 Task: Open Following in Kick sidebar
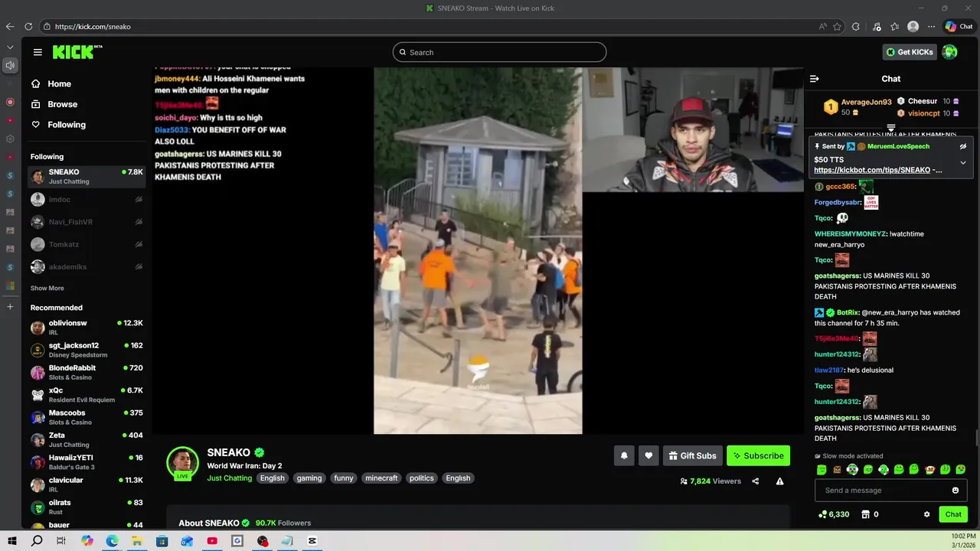[67, 125]
